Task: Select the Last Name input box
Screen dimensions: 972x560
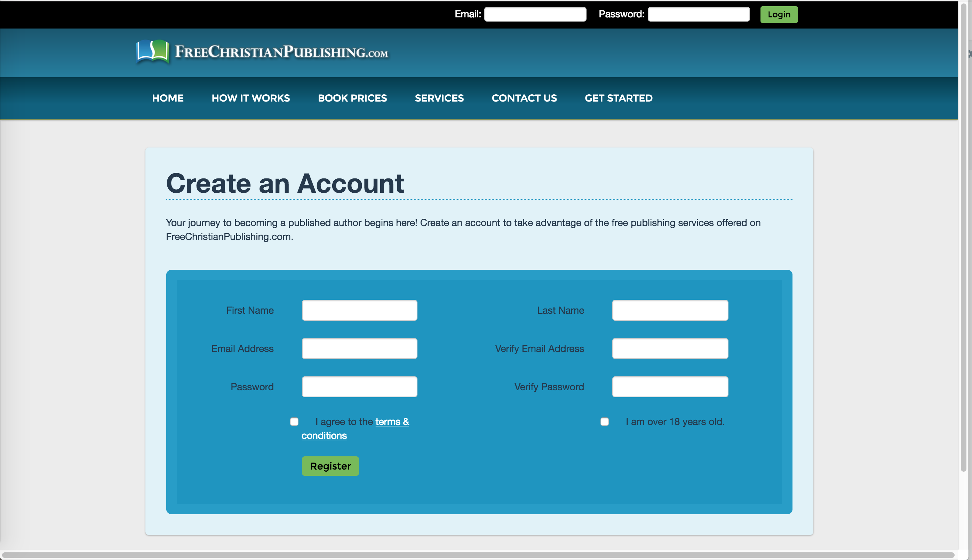Action: click(670, 310)
